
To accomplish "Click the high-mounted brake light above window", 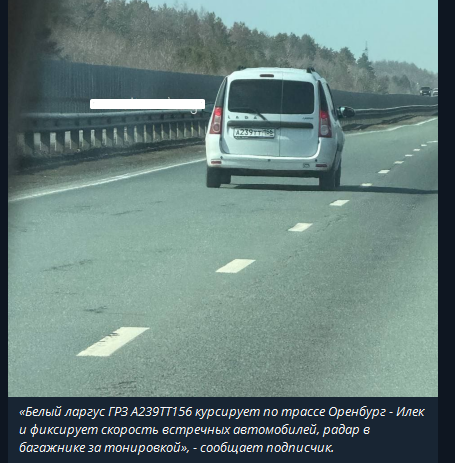I will pos(267,76).
